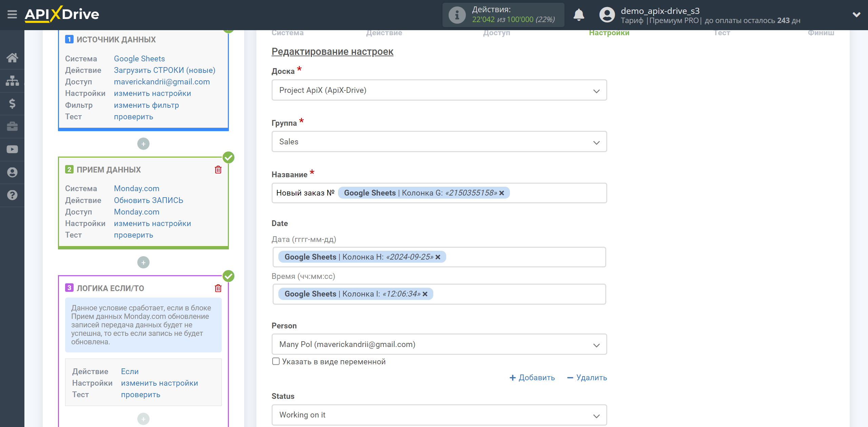Click изменить фильтр link
The height and width of the screenshot is (427, 868).
[146, 105]
